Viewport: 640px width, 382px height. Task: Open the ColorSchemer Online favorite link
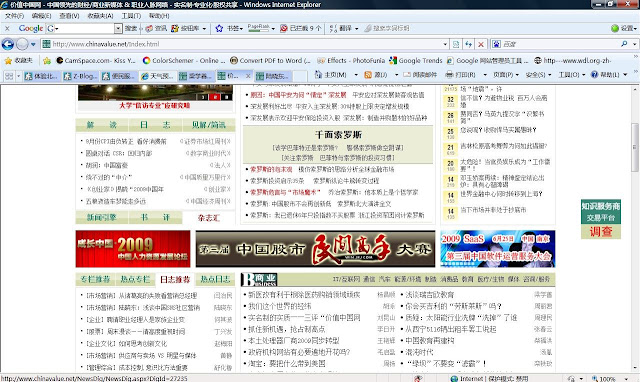[184, 60]
